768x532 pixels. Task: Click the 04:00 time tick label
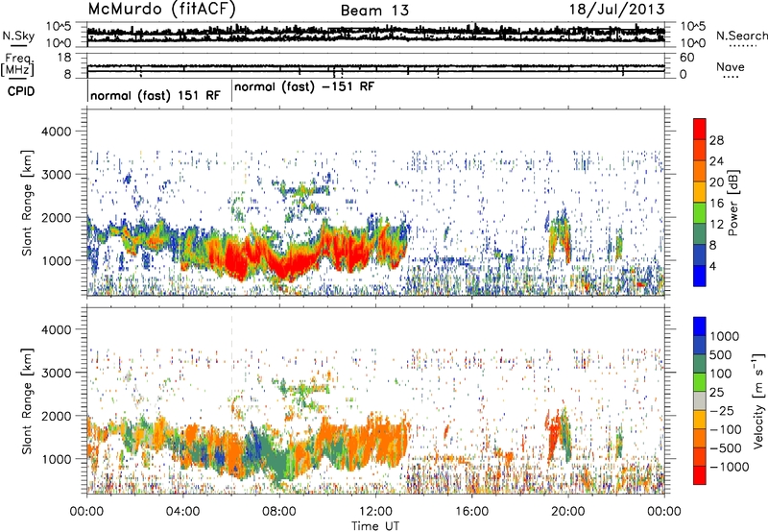click(x=182, y=512)
